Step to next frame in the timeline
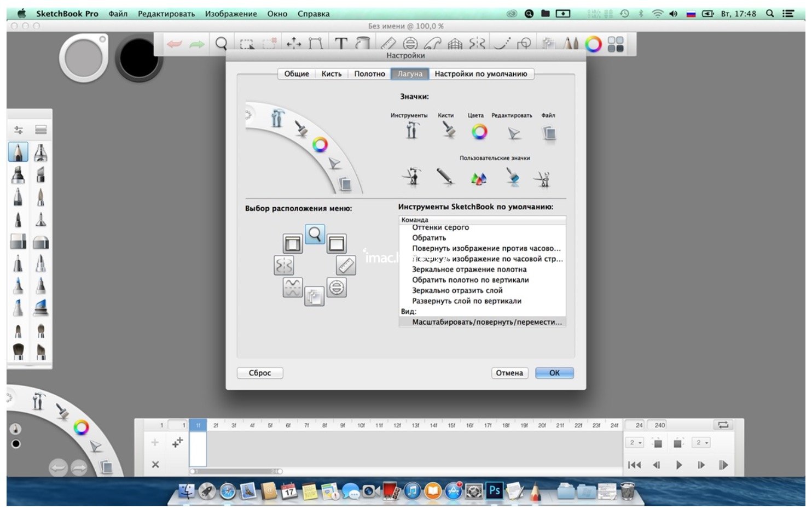 (701, 465)
